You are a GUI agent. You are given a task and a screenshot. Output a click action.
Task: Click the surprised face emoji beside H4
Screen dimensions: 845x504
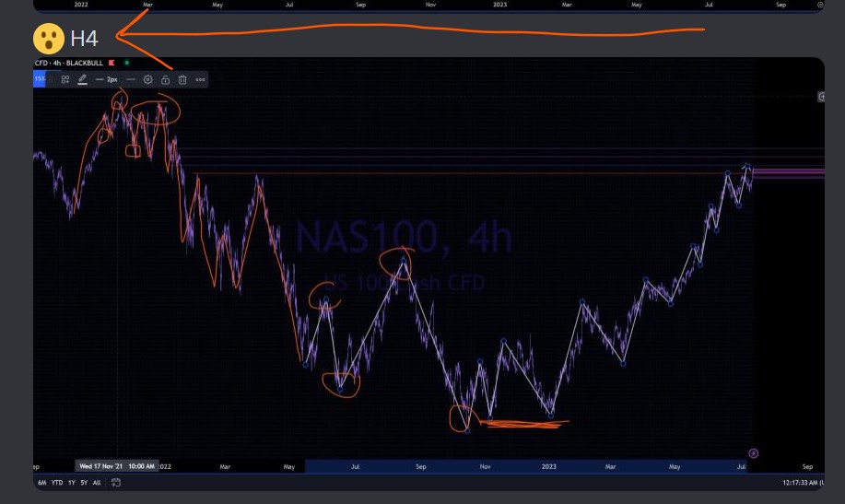coord(49,39)
